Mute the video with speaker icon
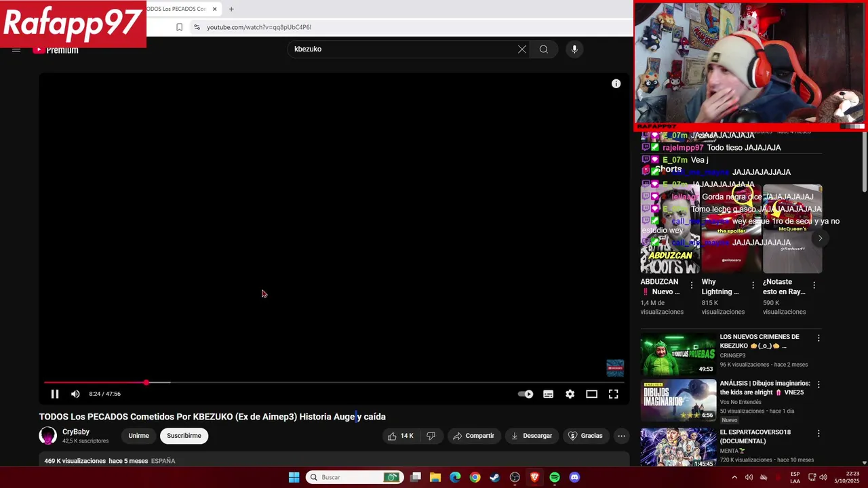The image size is (868, 488). click(x=75, y=394)
